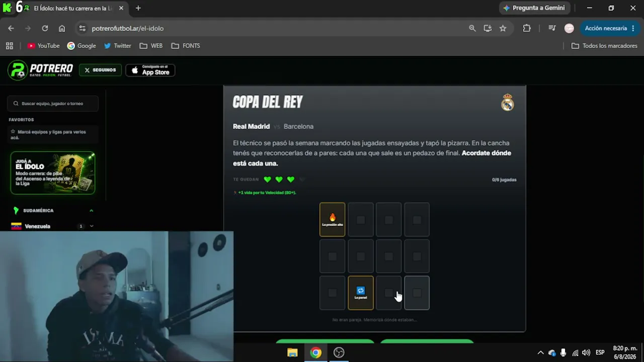This screenshot has width=644, height=362.
Task: Open the Jugá a El Ídolo banner
Action: click(x=53, y=173)
